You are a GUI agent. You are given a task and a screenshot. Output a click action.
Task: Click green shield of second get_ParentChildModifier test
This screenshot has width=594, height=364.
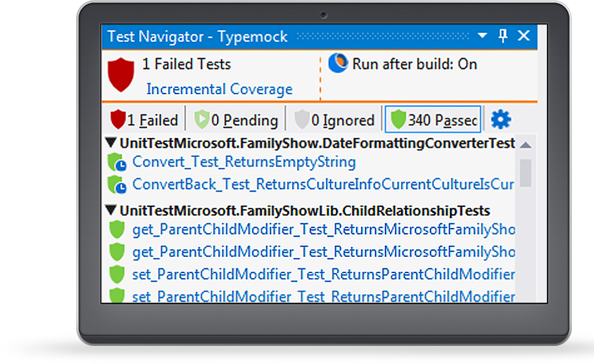(x=117, y=252)
